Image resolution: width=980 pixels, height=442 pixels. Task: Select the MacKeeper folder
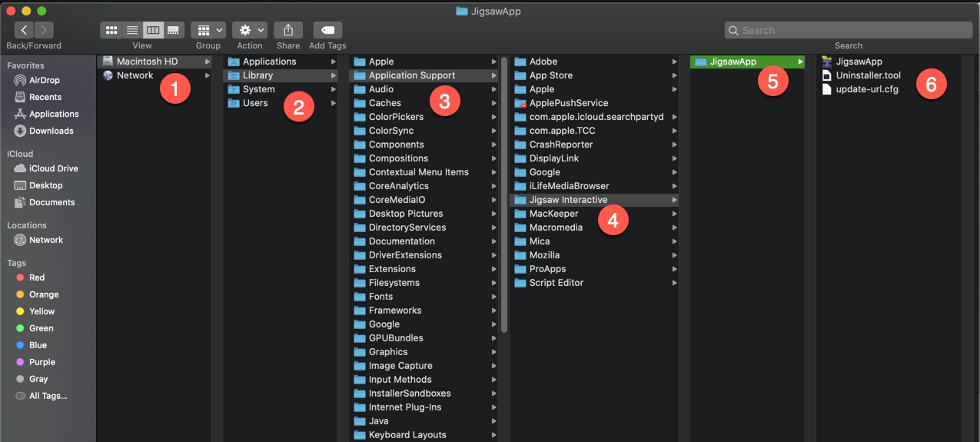[x=553, y=214]
